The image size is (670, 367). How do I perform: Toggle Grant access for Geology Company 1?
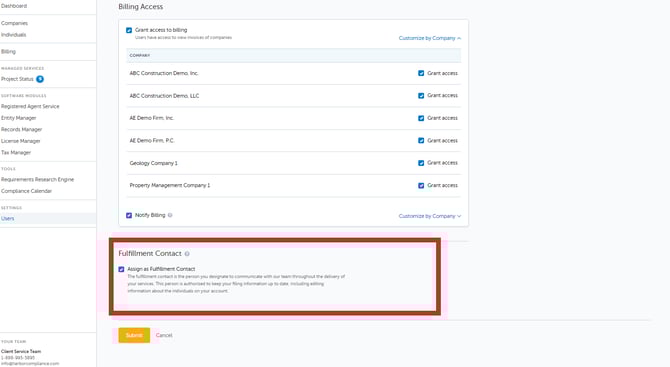pyautogui.click(x=421, y=163)
